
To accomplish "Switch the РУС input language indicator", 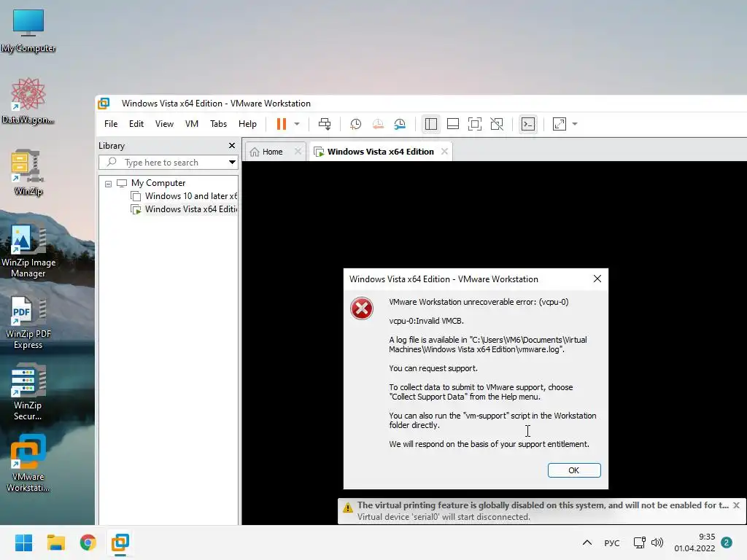I will point(612,542).
